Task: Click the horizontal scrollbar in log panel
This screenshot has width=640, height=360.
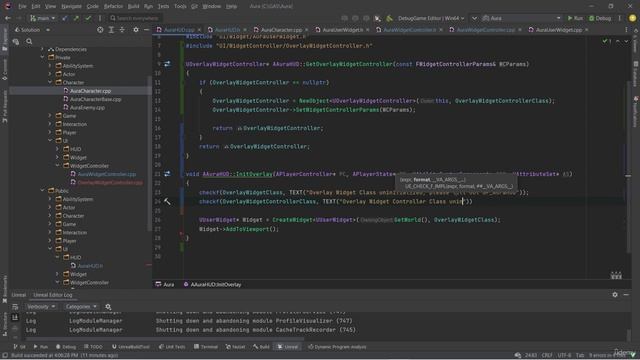Action: pos(165,338)
